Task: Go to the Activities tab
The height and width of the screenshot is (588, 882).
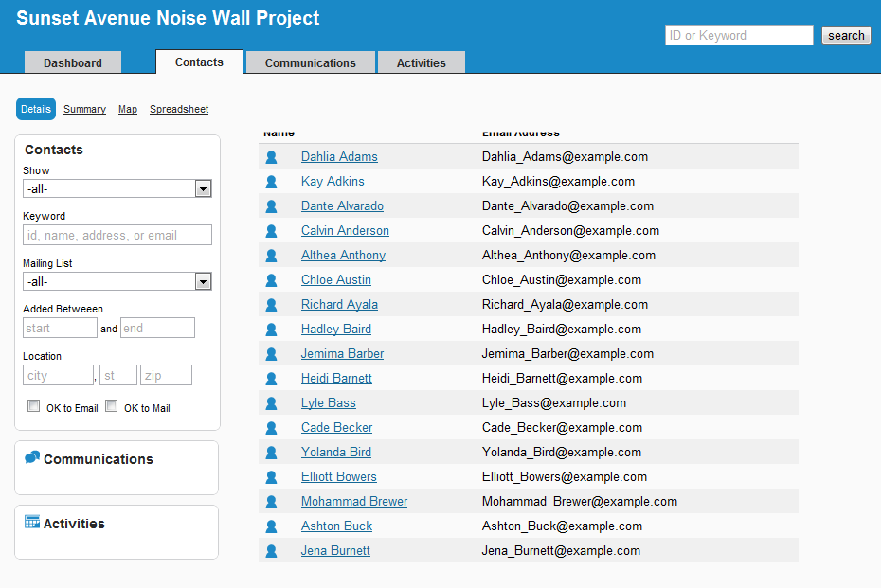Action: (421, 62)
